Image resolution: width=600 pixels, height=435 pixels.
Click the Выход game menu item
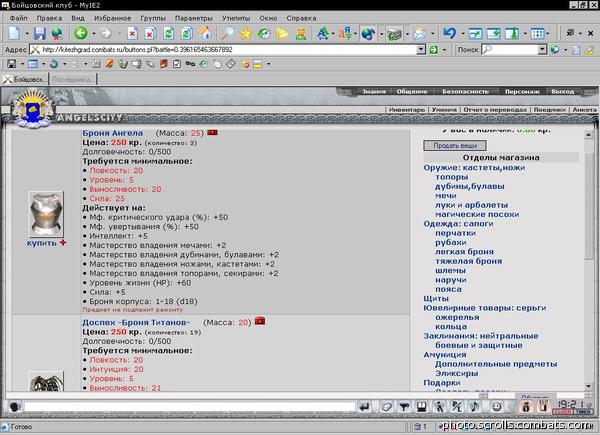point(562,91)
